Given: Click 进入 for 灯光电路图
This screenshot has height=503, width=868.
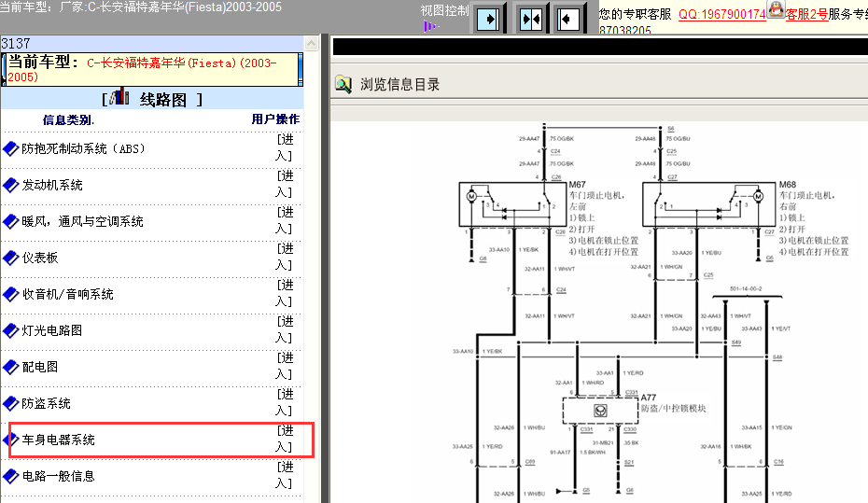Looking at the screenshot, I should [285, 329].
